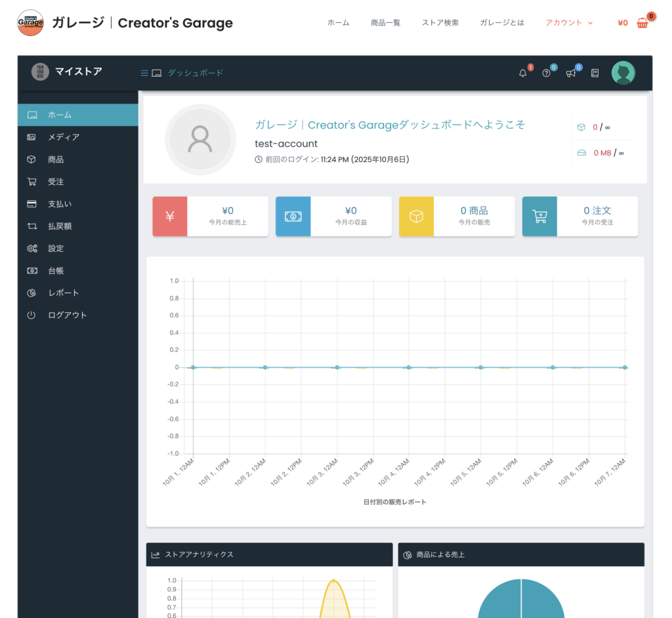Open 設定 settings in sidebar

pyautogui.click(x=56, y=249)
